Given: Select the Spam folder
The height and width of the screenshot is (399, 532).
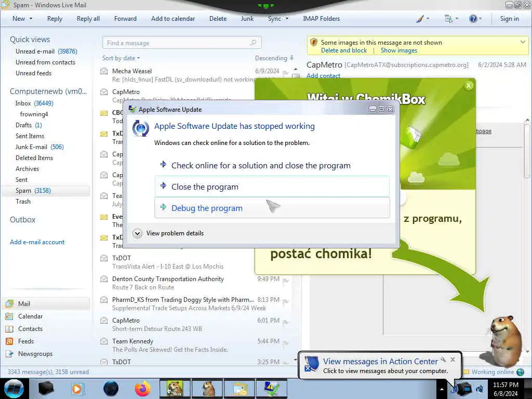Looking at the screenshot, I should (46, 191).
